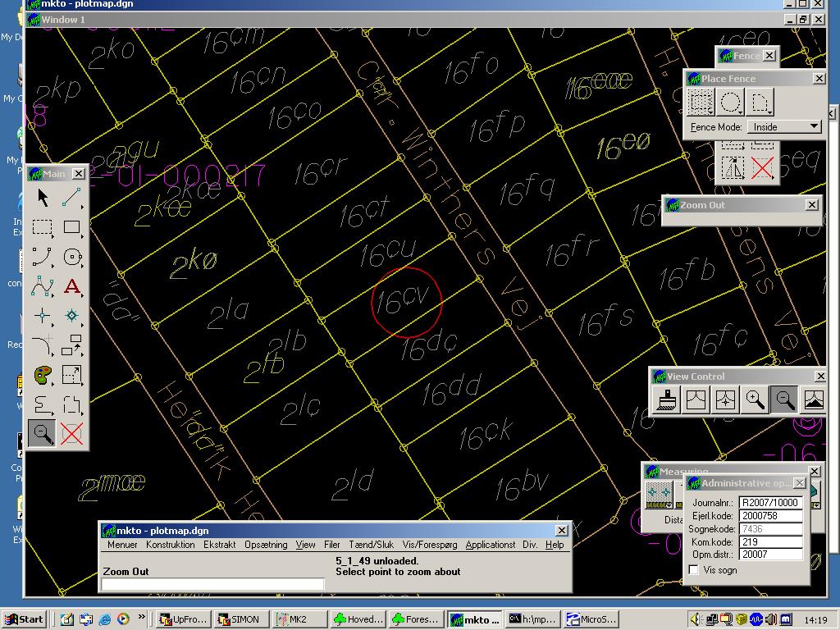Image resolution: width=840 pixels, height=630 pixels.
Task: Open the Vis/Forespørg menu
Action: (430, 545)
